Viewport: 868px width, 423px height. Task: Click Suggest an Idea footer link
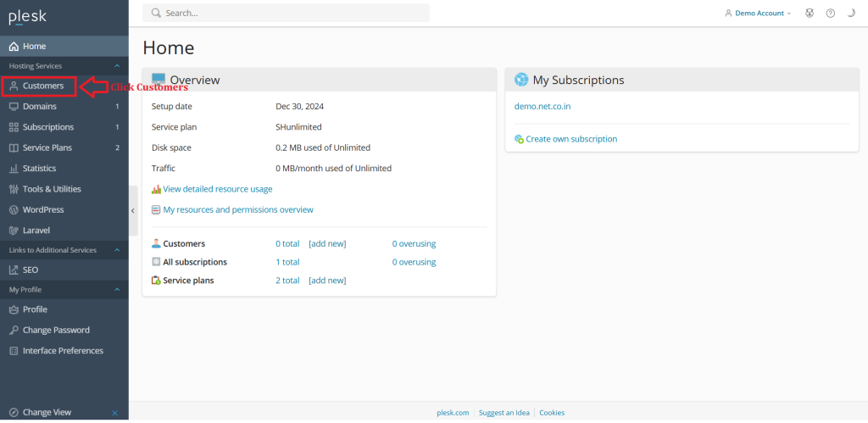tap(504, 413)
